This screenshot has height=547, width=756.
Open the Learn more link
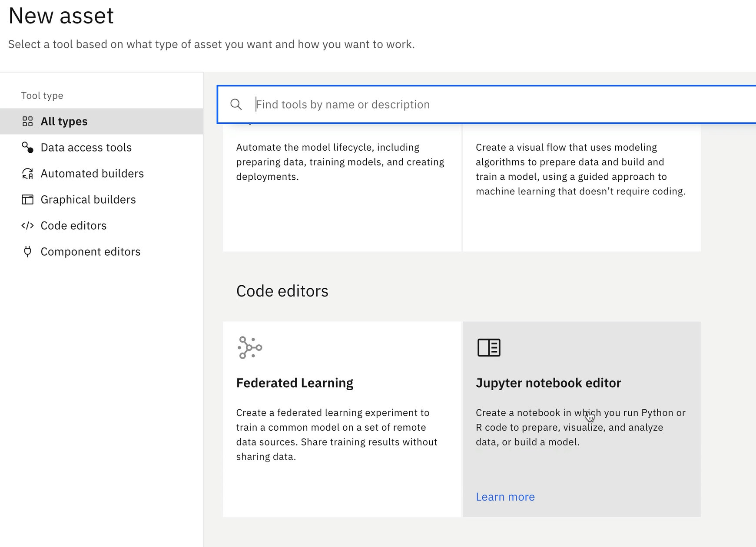point(505,497)
